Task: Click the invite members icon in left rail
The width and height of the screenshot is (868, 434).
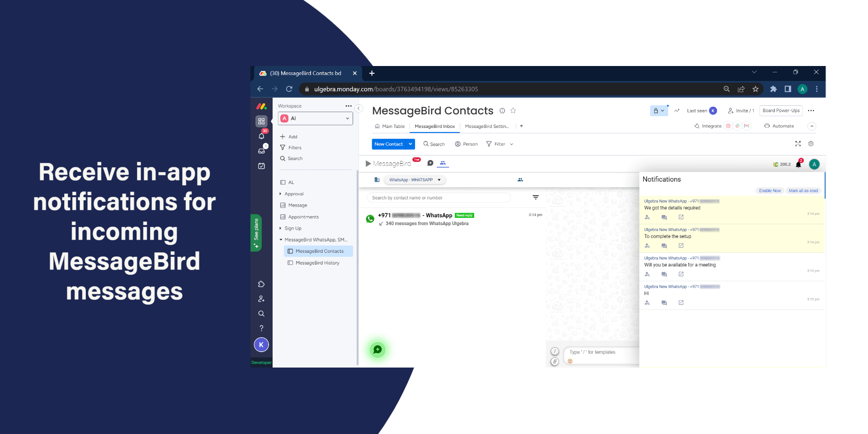Action: point(261,299)
